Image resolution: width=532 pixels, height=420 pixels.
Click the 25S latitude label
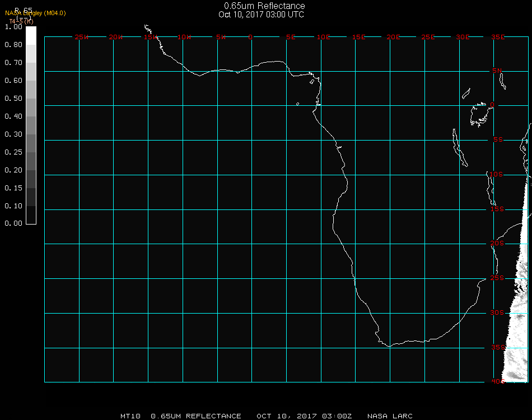coord(497,278)
